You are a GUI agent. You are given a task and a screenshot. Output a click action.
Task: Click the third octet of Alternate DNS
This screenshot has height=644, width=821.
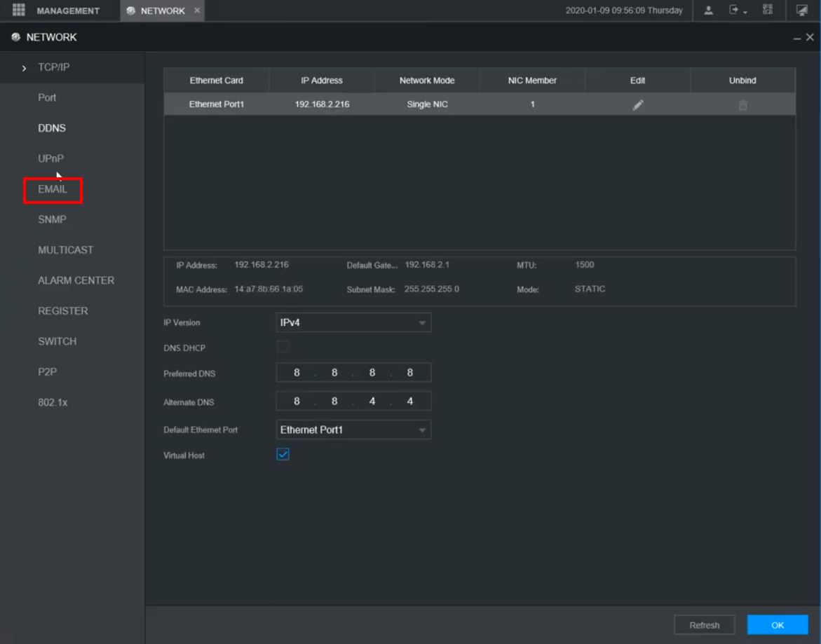point(372,402)
